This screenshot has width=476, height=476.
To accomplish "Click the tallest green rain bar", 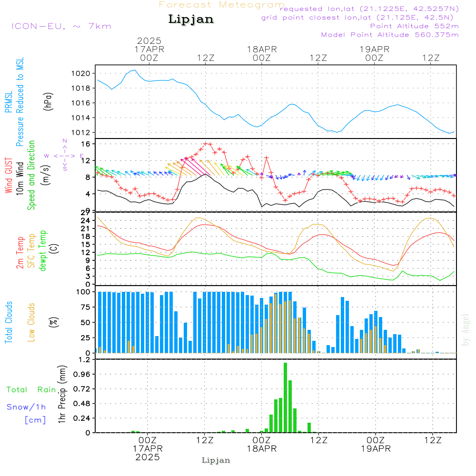I will pos(285,397).
